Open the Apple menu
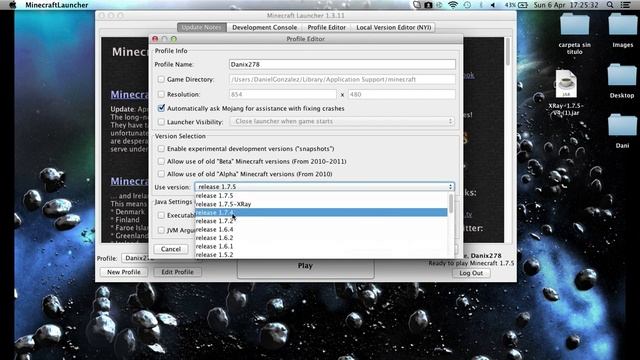This screenshot has height=360, width=640. (13, 5)
